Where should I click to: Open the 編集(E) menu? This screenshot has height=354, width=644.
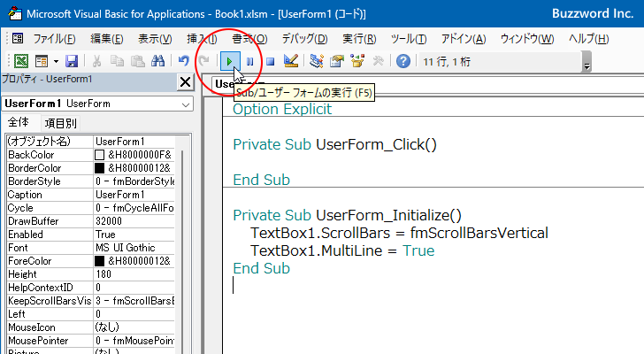coord(107,39)
